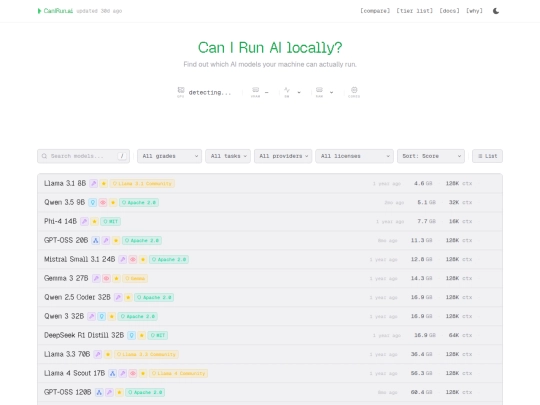Image resolution: width=540 pixels, height=405 pixels.
Task: Open the Qwen 3.5 9B model row
Action: pyautogui.click(x=270, y=202)
